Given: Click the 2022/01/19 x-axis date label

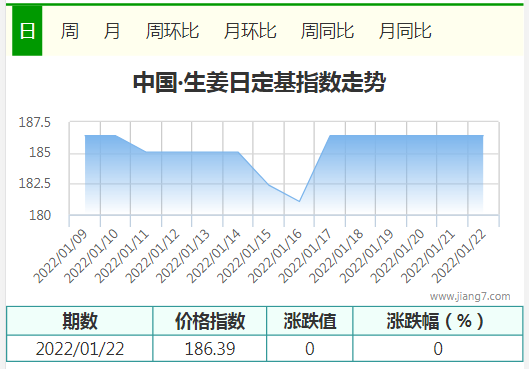Looking at the screenshot, I should pos(367,256).
